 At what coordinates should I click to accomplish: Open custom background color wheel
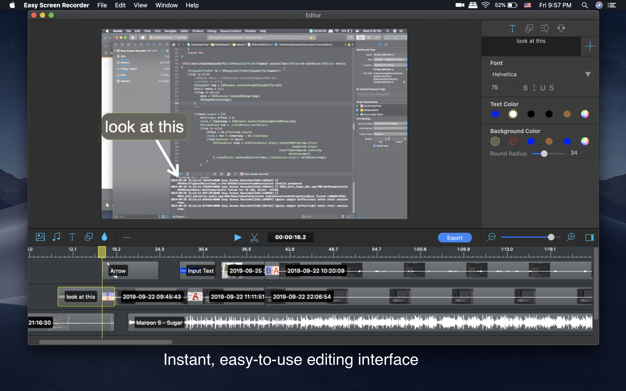coord(585,141)
